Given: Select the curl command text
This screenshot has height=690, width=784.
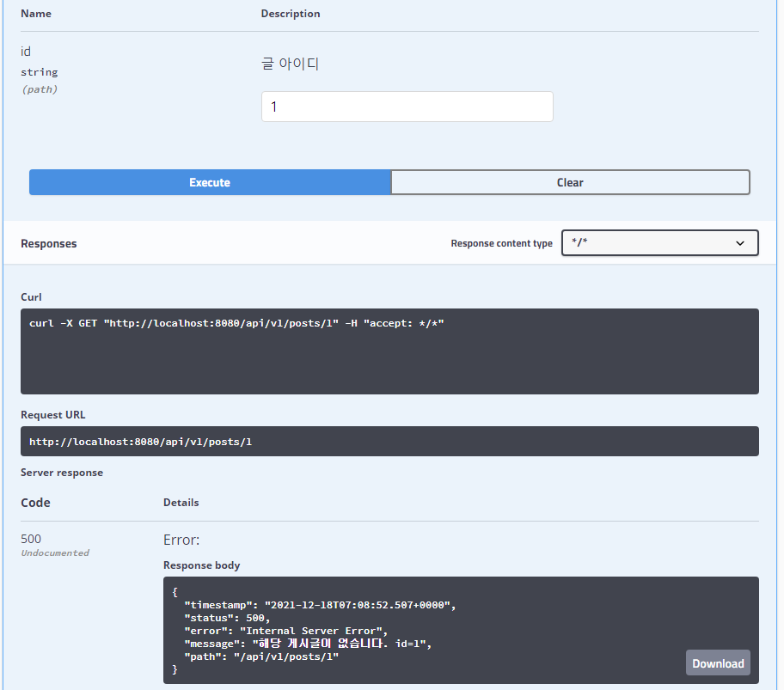Looking at the screenshot, I should (x=236, y=323).
